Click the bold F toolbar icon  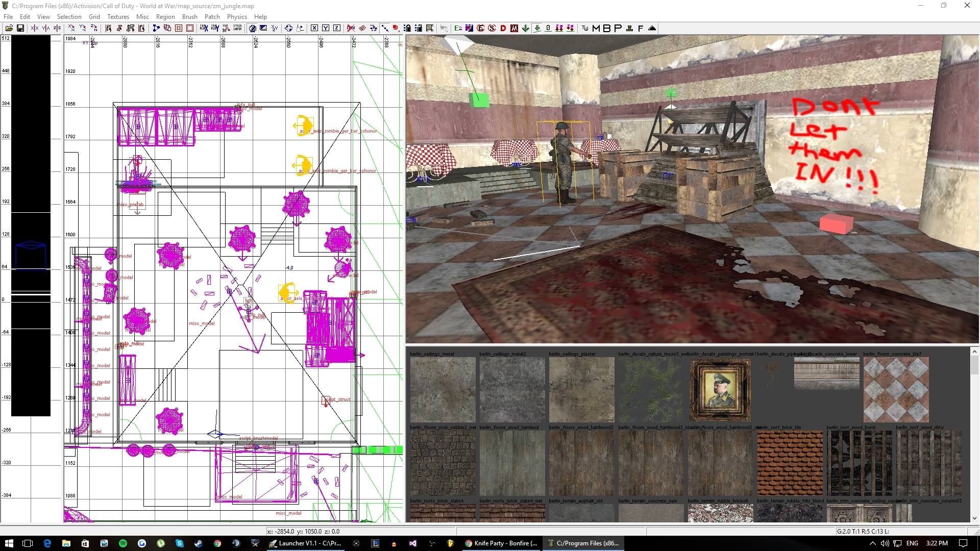(x=641, y=28)
